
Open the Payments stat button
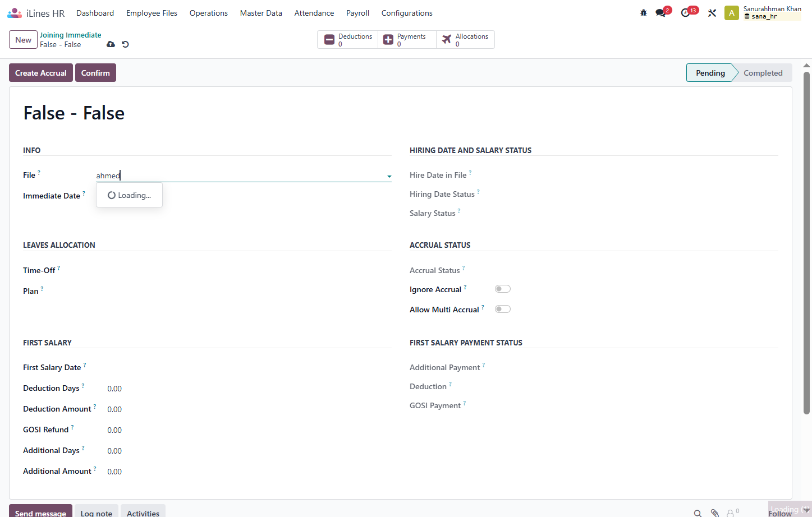pyautogui.click(x=407, y=40)
